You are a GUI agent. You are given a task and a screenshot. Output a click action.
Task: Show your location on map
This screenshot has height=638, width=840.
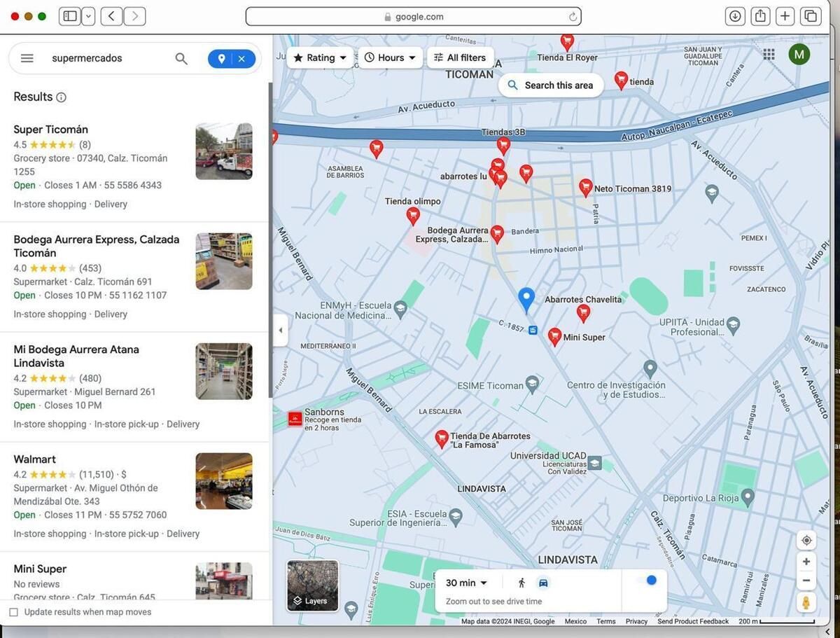point(806,540)
